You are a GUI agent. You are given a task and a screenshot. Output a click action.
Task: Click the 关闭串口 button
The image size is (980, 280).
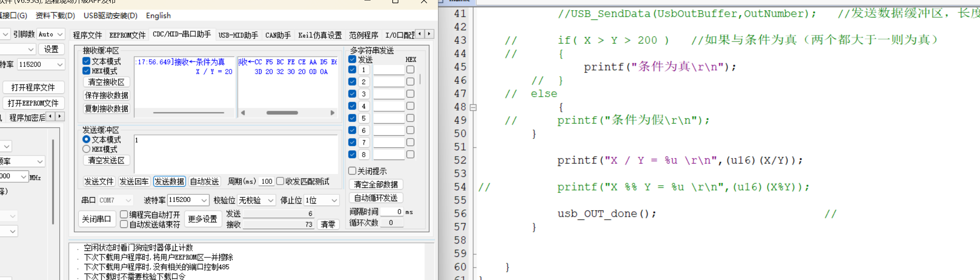click(97, 219)
